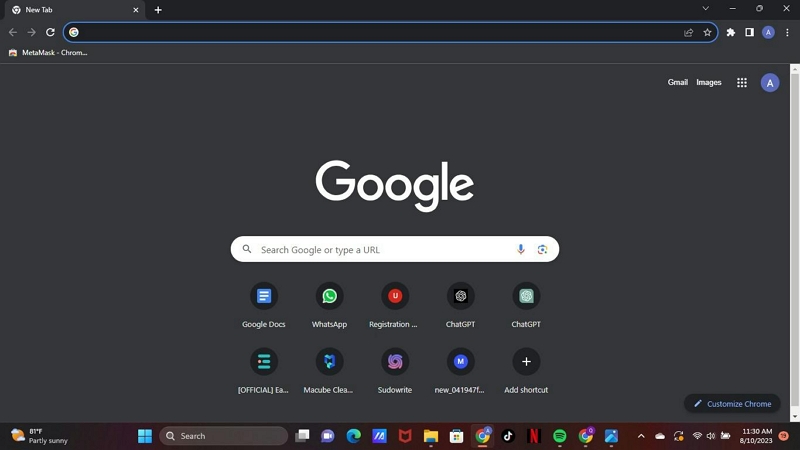
Task: Open the Images link
Action: point(709,82)
